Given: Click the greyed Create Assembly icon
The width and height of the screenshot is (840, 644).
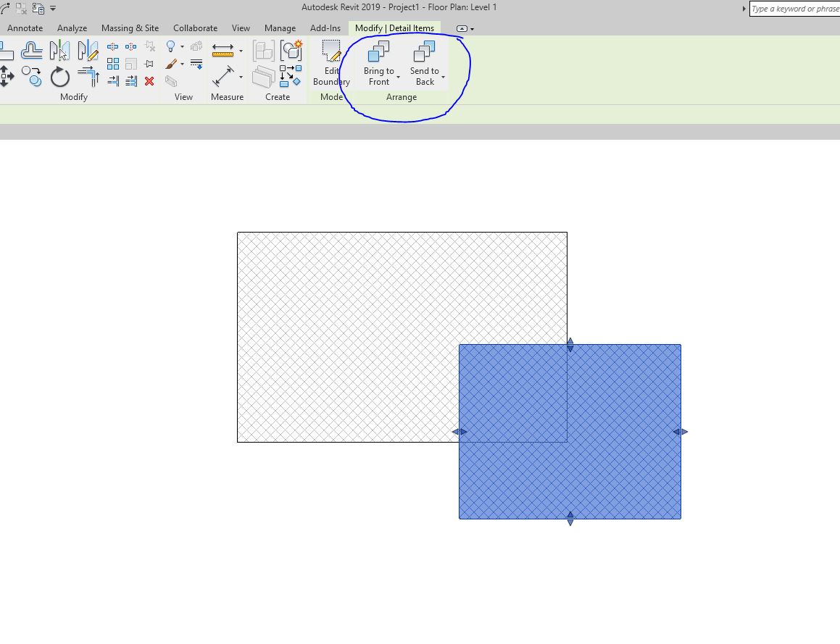Looking at the screenshot, I should 264,51.
